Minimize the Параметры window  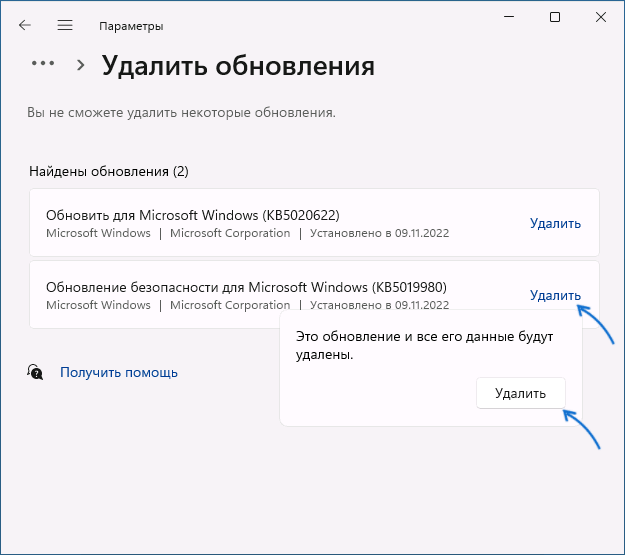click(509, 17)
